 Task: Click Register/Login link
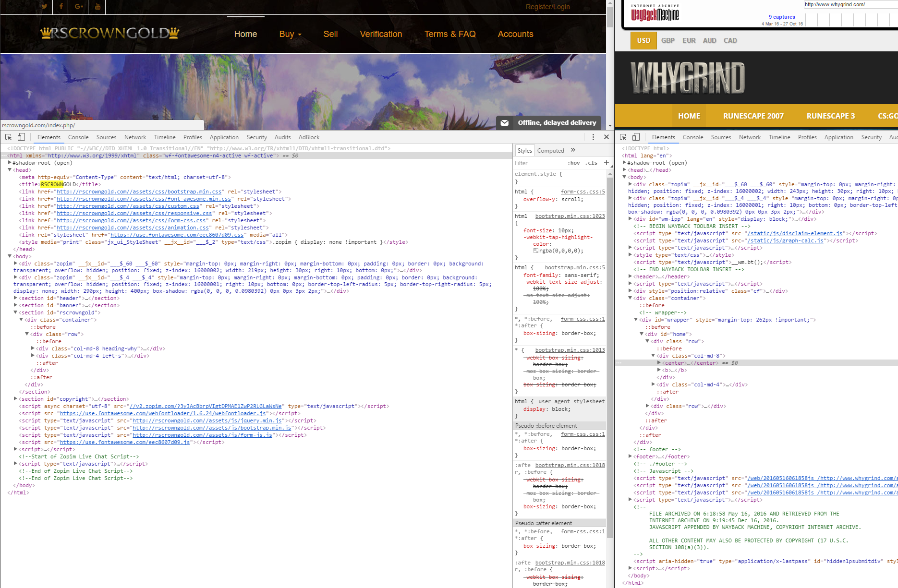click(547, 7)
